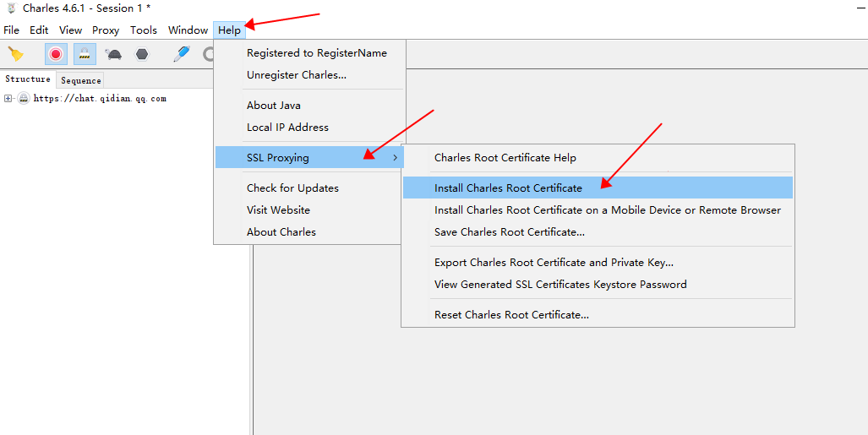868x435 pixels.
Task: Click the blue pen Compose icon
Action: click(182, 54)
